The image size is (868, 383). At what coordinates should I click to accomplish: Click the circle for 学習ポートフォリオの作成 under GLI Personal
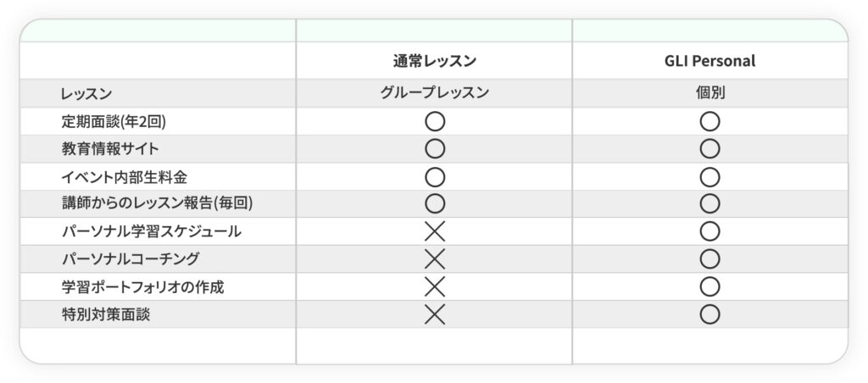(709, 286)
